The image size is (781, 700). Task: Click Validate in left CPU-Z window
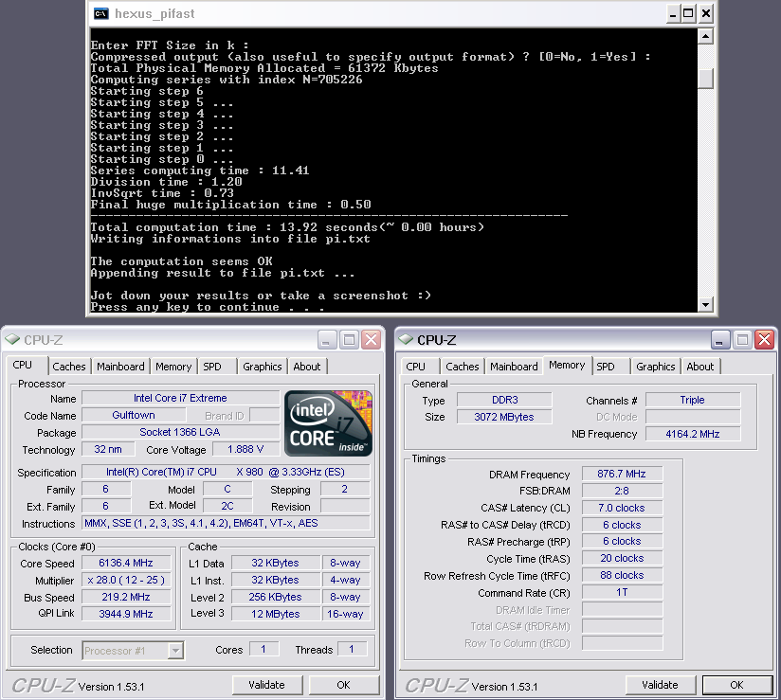(x=267, y=685)
